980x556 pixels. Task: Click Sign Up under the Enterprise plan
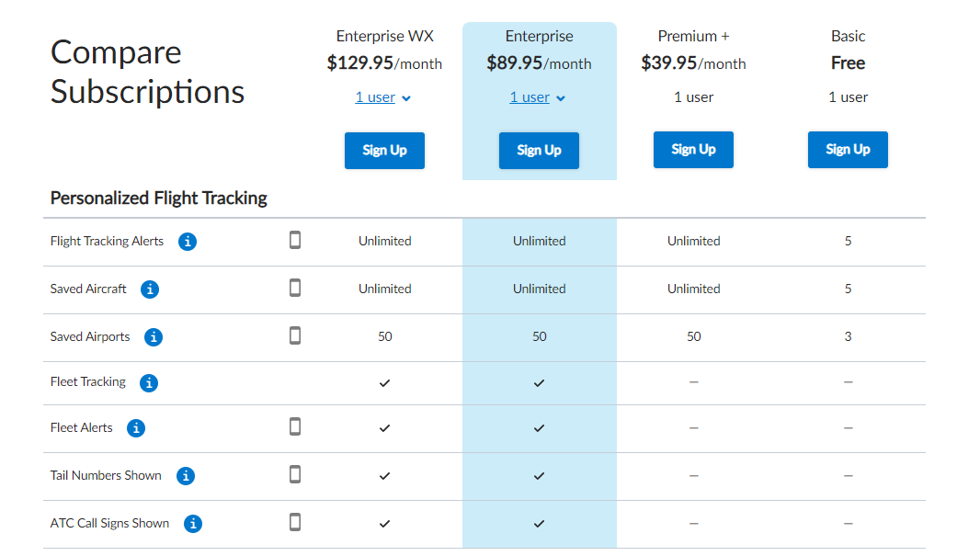click(539, 150)
